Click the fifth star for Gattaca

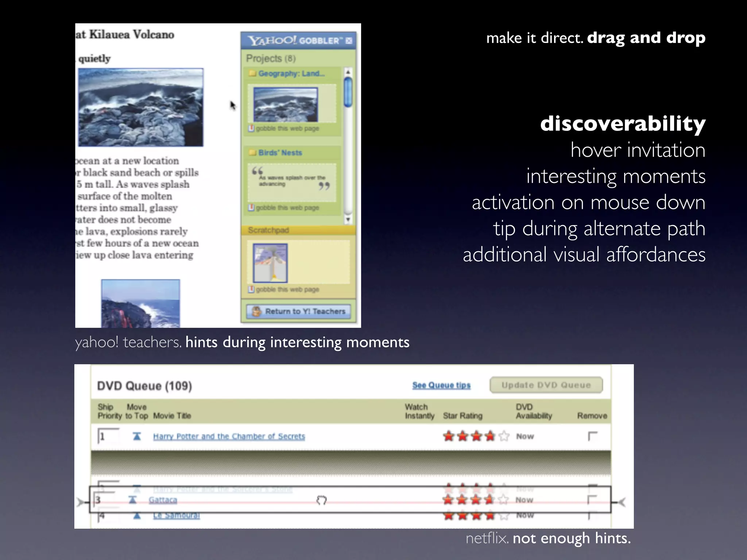click(x=503, y=499)
